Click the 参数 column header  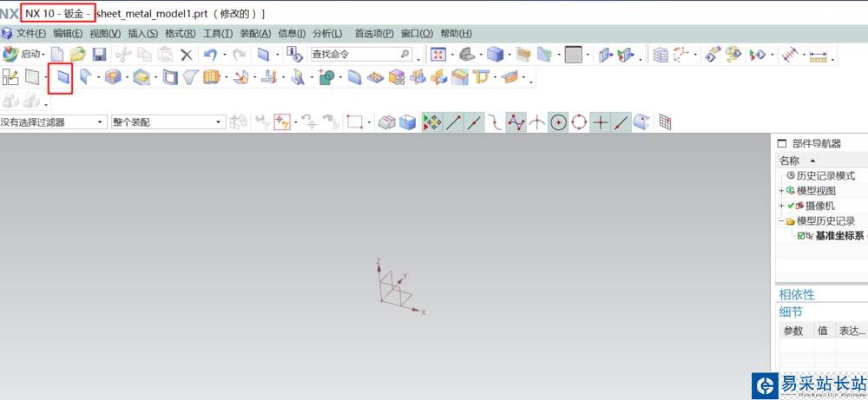pos(792,331)
